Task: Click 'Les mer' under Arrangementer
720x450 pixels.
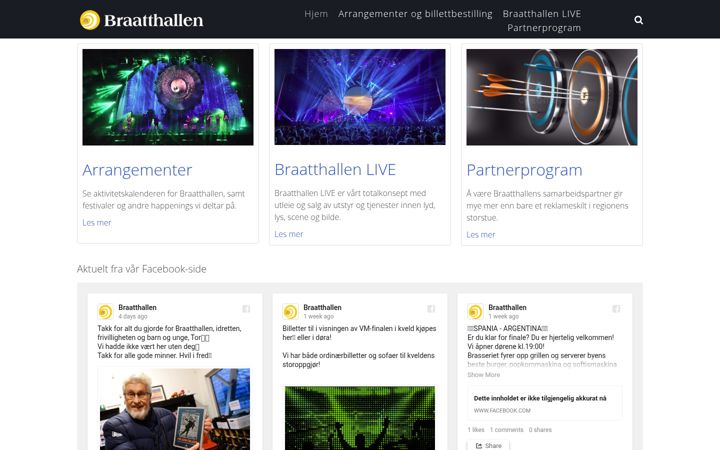Action: click(96, 222)
